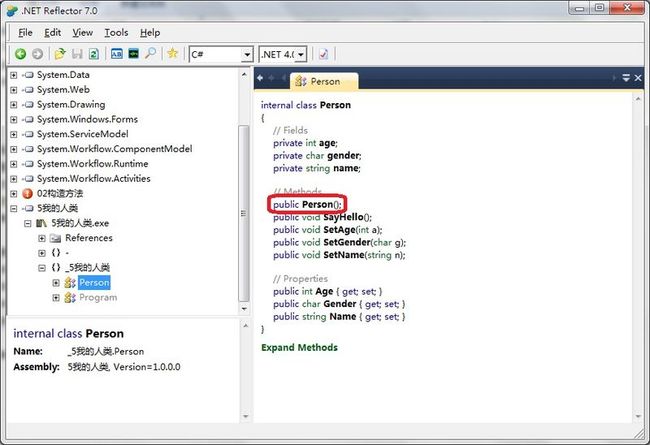Viewport: 650px width, 445px height.
Task: Click the '_5我的人类.Person' name value
Action: (x=106, y=352)
